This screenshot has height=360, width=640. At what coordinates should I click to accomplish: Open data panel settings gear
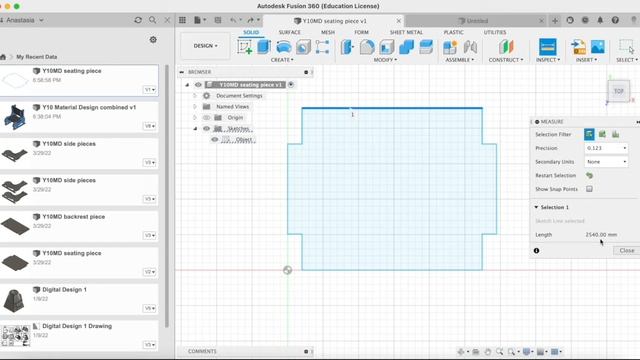click(x=153, y=40)
